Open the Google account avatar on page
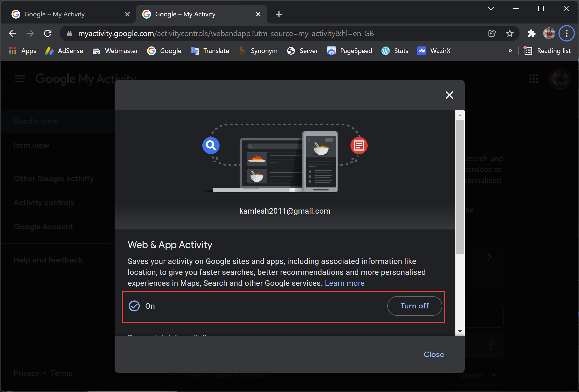This screenshot has height=392, width=579. (560, 79)
